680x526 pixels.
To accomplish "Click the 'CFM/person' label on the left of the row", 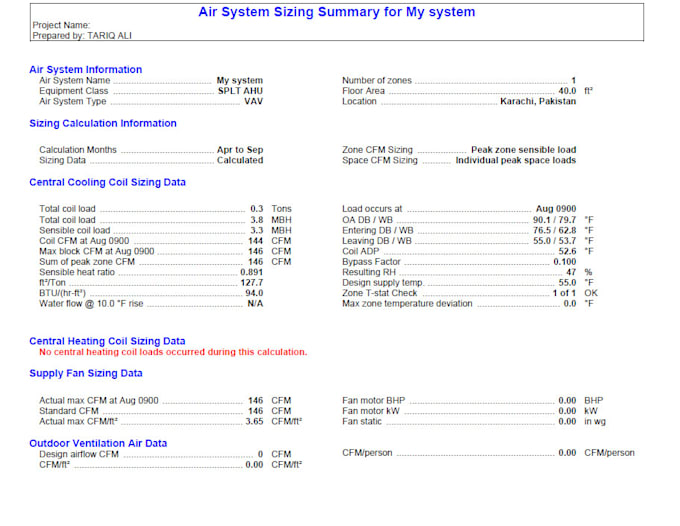I will [x=367, y=452].
